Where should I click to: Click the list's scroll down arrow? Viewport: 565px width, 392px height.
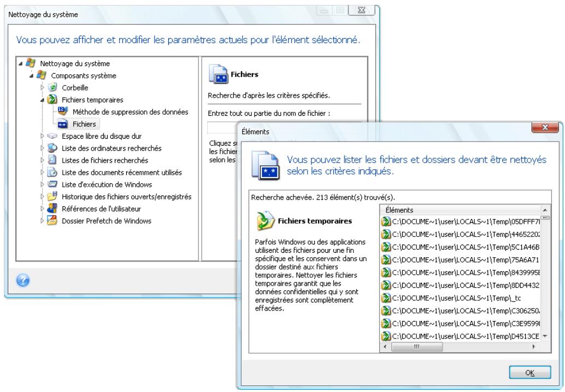[x=545, y=336]
